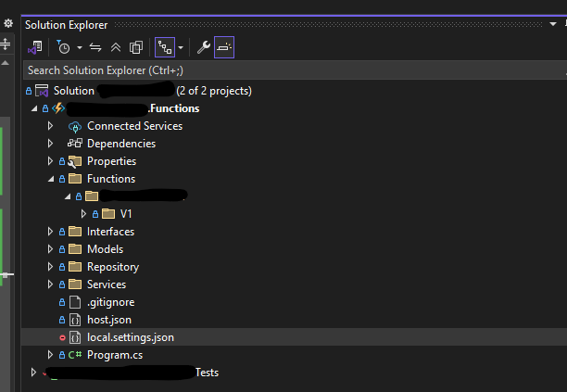567x392 pixels.
Task: Open Properties via the wrench icon
Action: click(x=204, y=47)
